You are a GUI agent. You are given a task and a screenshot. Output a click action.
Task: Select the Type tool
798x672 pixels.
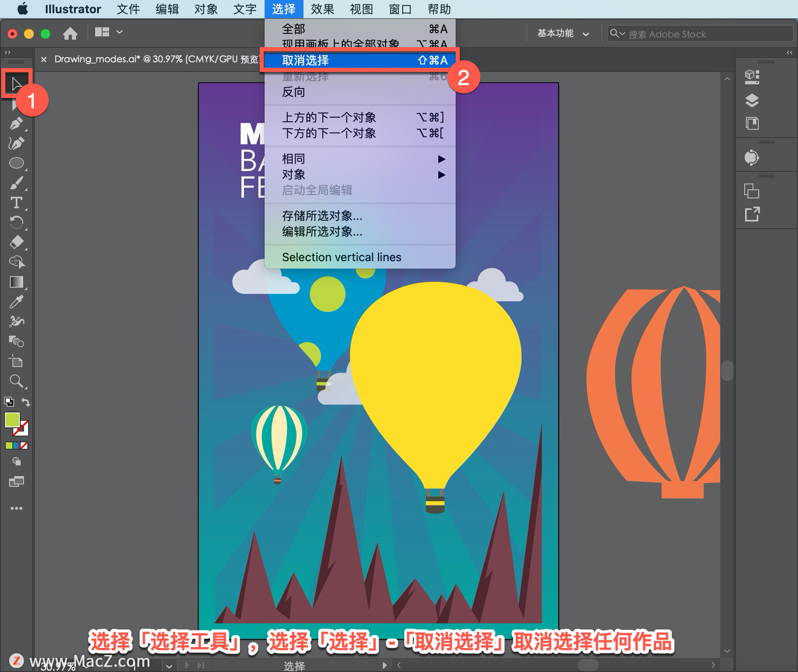click(x=16, y=203)
